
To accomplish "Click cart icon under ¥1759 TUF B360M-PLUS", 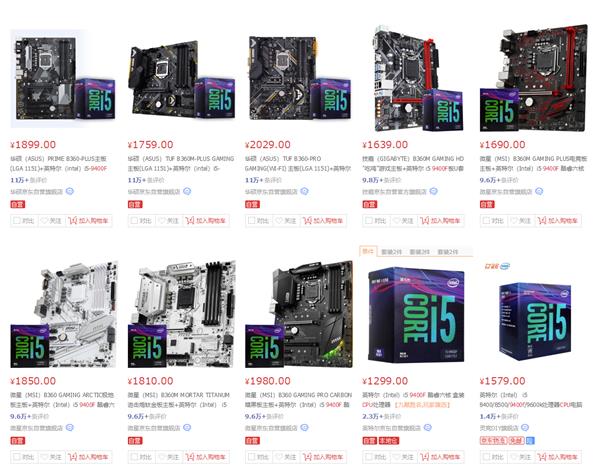I will pos(190,220).
